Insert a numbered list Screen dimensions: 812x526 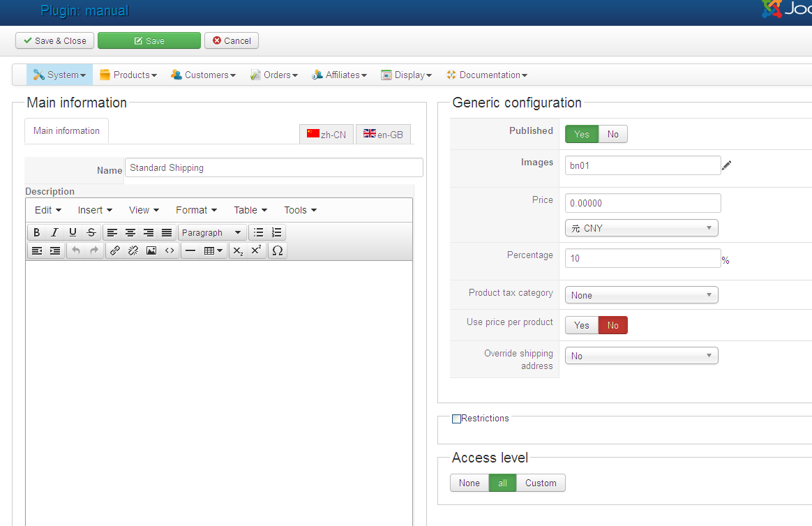coord(276,232)
